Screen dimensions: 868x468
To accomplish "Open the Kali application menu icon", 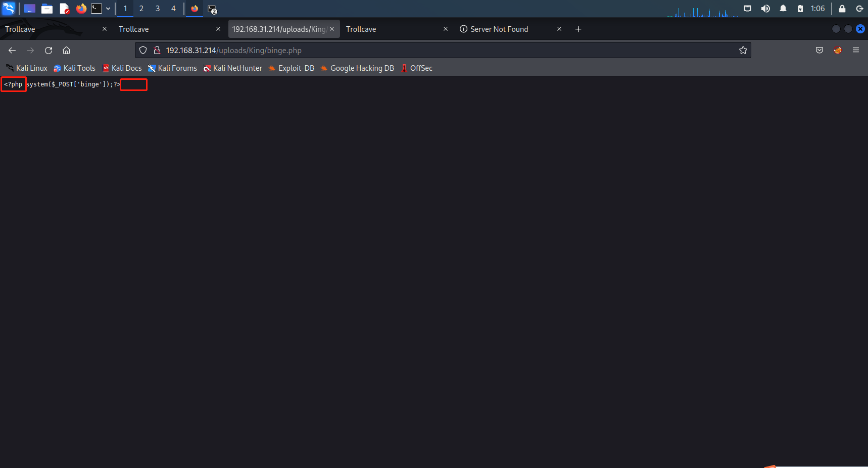I will (x=9, y=8).
